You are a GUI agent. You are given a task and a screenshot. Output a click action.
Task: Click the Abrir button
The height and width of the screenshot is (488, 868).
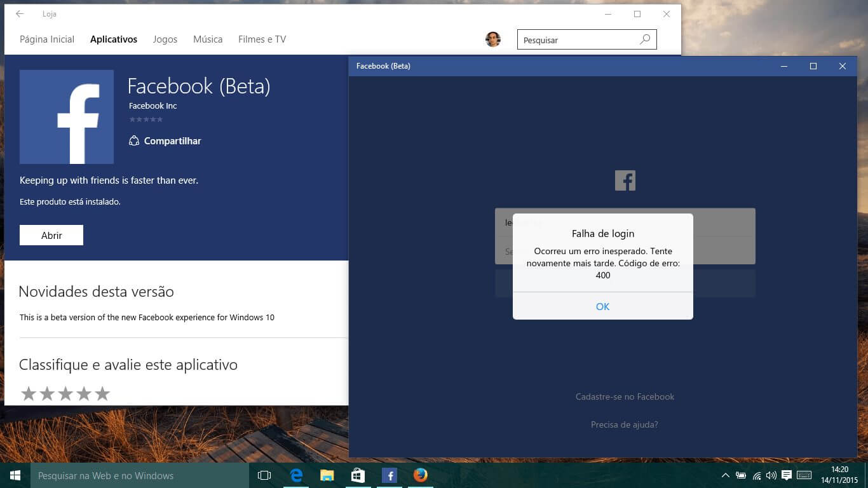coord(51,235)
